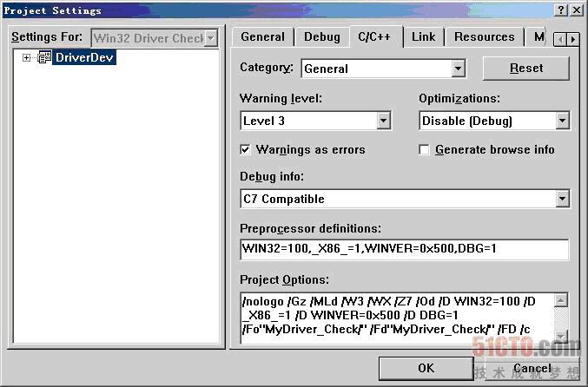The width and height of the screenshot is (588, 387).
Task: Toggle Generate browse info checkbox
Action: [425, 149]
